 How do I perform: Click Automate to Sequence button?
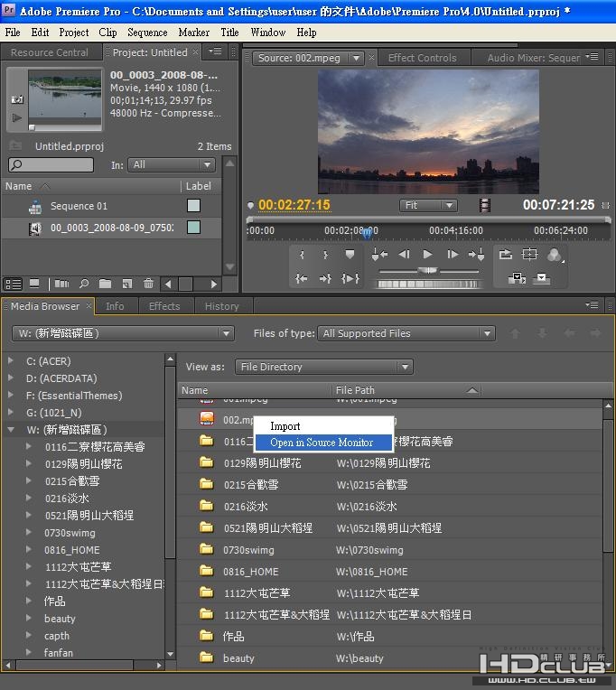61,284
